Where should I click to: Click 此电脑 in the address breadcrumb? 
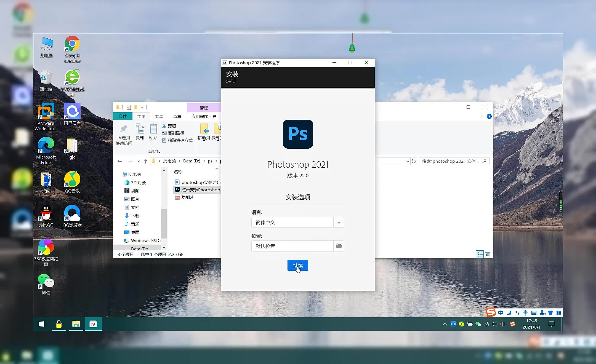coord(169,161)
